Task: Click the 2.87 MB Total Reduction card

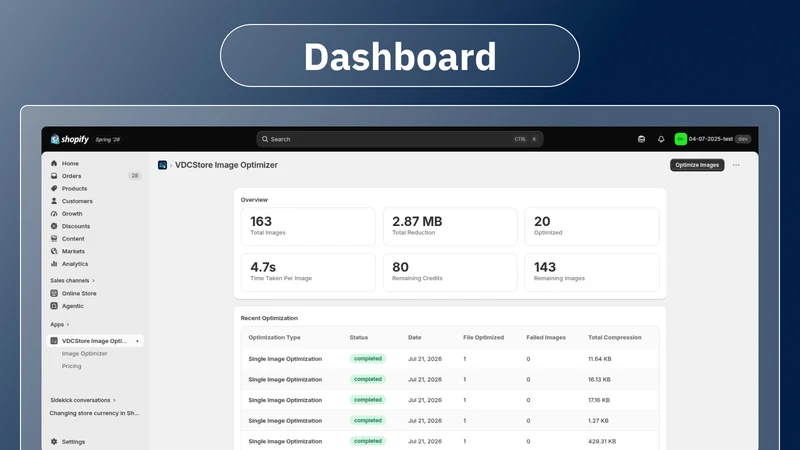Action: coord(450,227)
